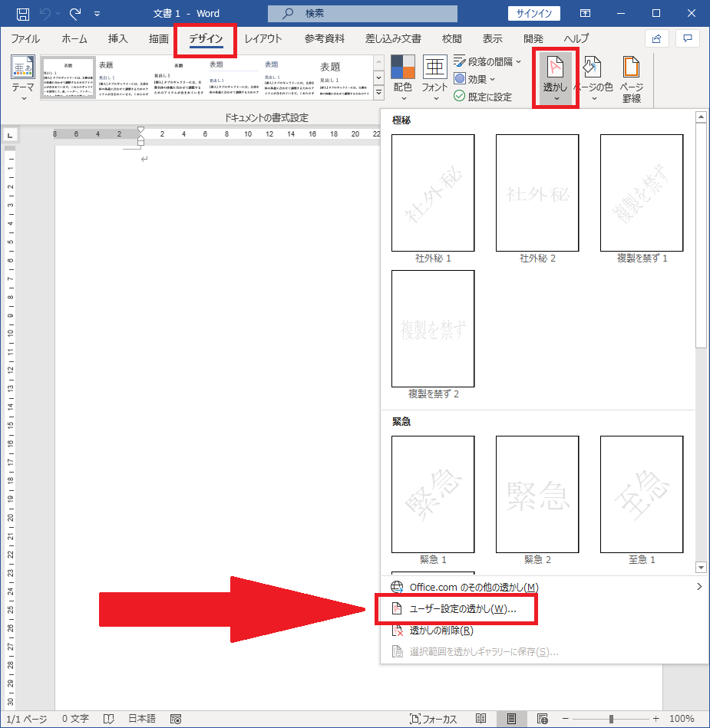Open the 配色 colors palette

(403, 78)
